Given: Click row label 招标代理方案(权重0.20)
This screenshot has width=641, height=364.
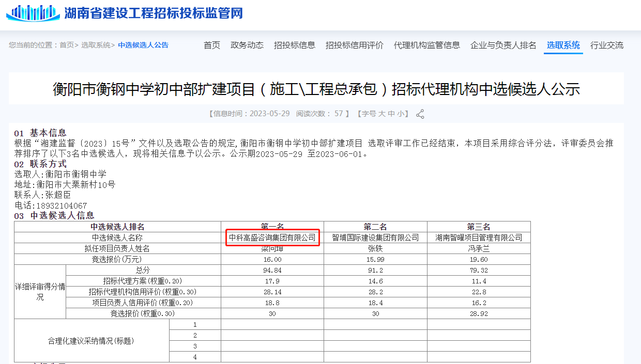Looking at the screenshot, I should [x=143, y=281].
